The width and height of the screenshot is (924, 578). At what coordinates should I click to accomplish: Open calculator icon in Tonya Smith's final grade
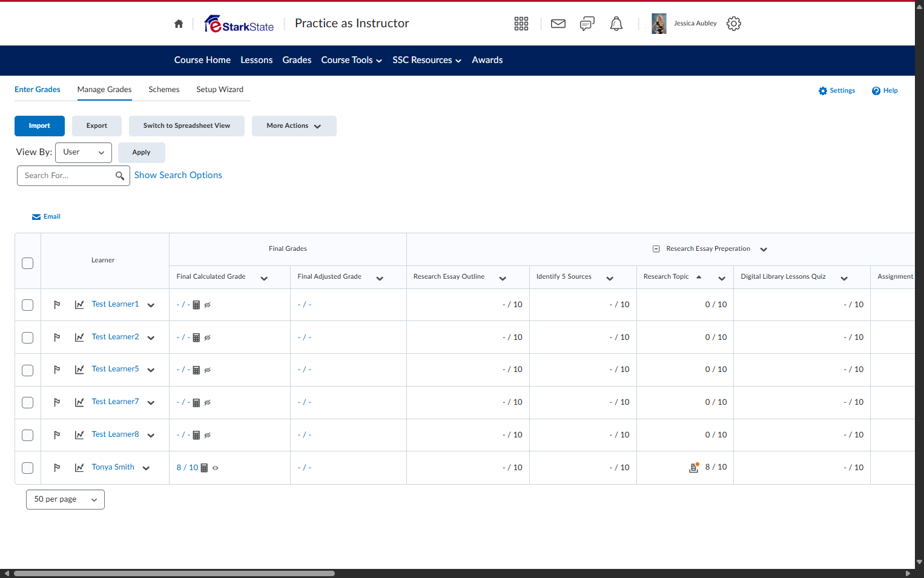click(x=204, y=468)
